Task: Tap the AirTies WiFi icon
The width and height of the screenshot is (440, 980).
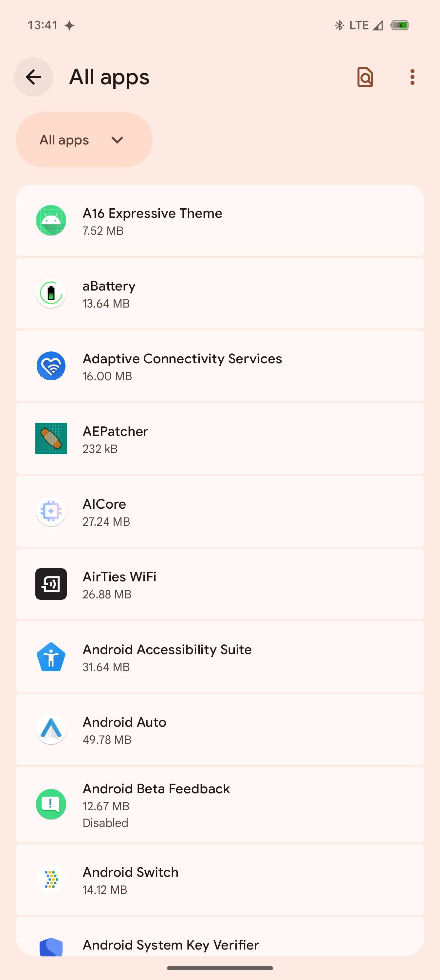Action: (51, 584)
